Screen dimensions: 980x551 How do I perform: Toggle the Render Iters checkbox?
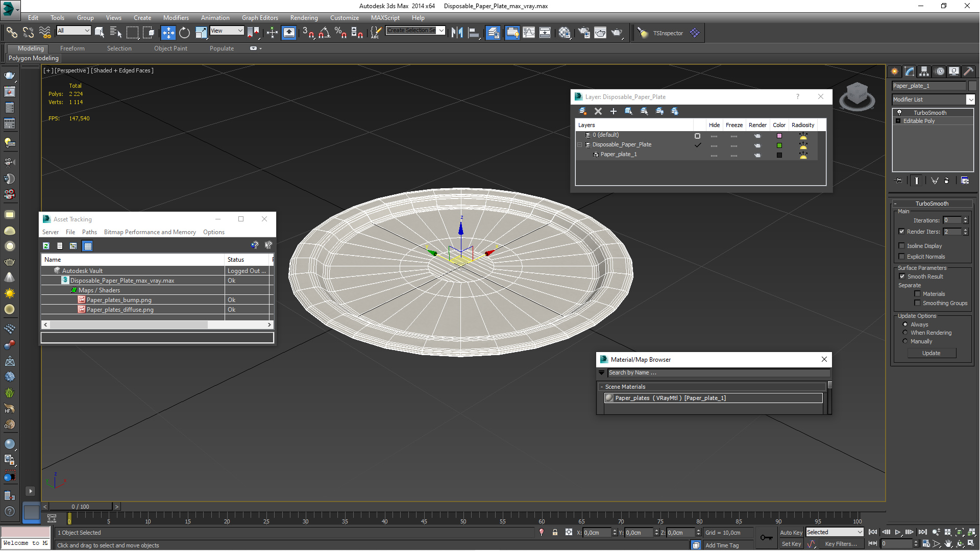(901, 232)
